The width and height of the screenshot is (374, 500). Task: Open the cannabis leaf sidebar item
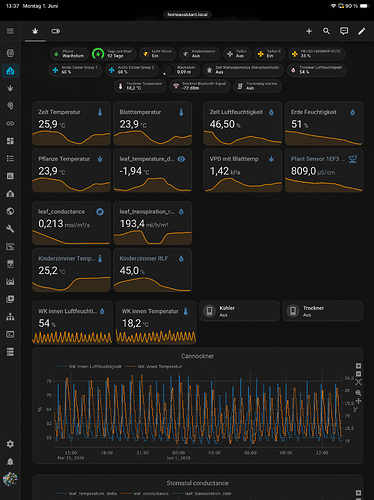point(10,88)
